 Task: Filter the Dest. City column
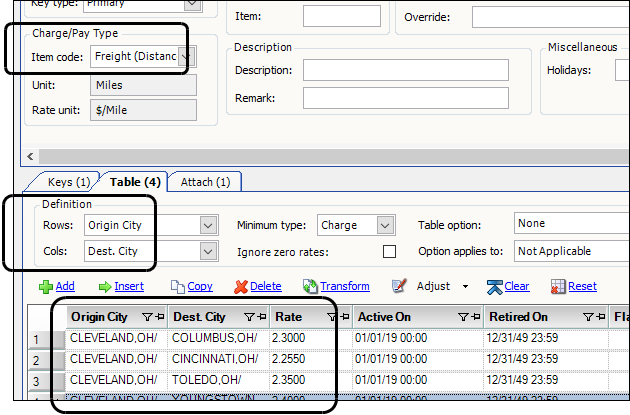(x=250, y=317)
